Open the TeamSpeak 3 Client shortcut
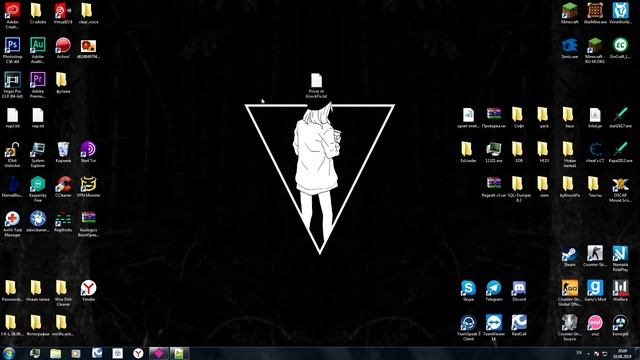 pos(468,327)
